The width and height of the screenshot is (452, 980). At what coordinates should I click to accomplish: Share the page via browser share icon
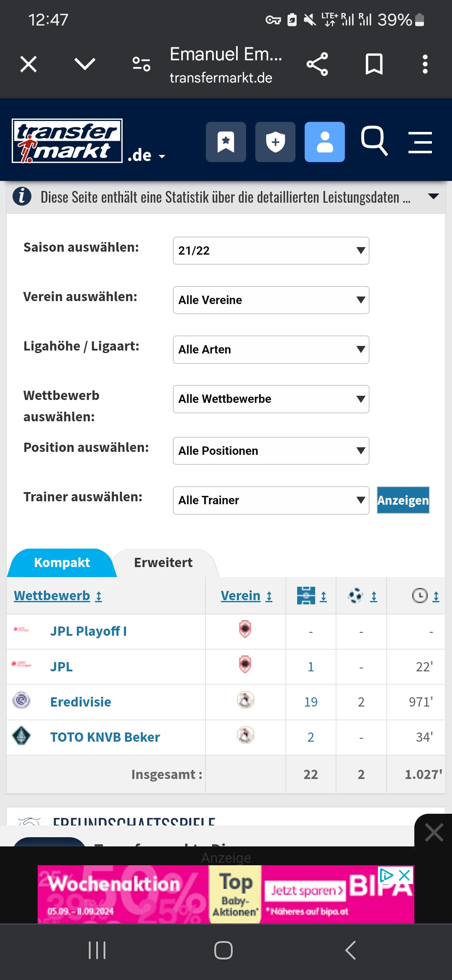[317, 64]
